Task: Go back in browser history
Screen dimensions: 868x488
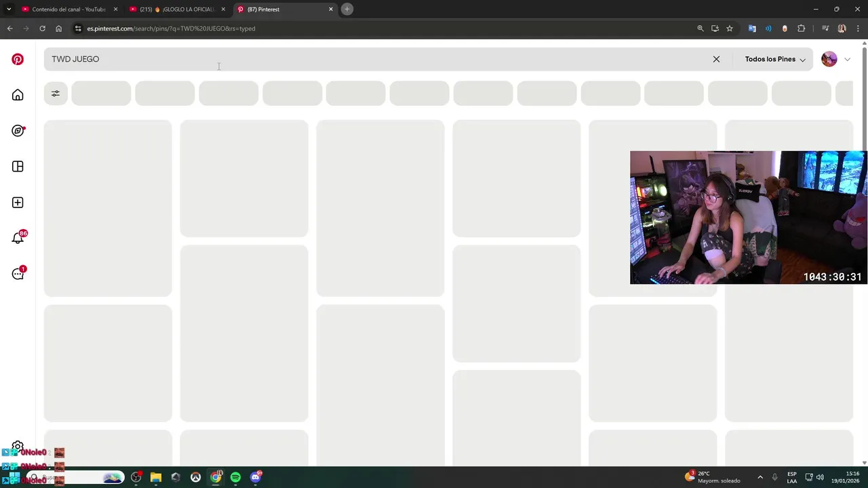Action: point(9,28)
